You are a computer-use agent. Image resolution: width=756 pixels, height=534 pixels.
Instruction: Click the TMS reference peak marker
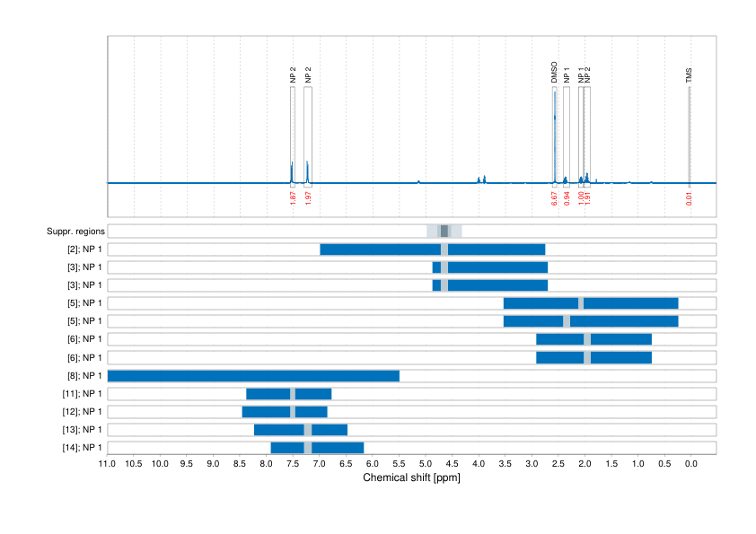[x=689, y=76]
